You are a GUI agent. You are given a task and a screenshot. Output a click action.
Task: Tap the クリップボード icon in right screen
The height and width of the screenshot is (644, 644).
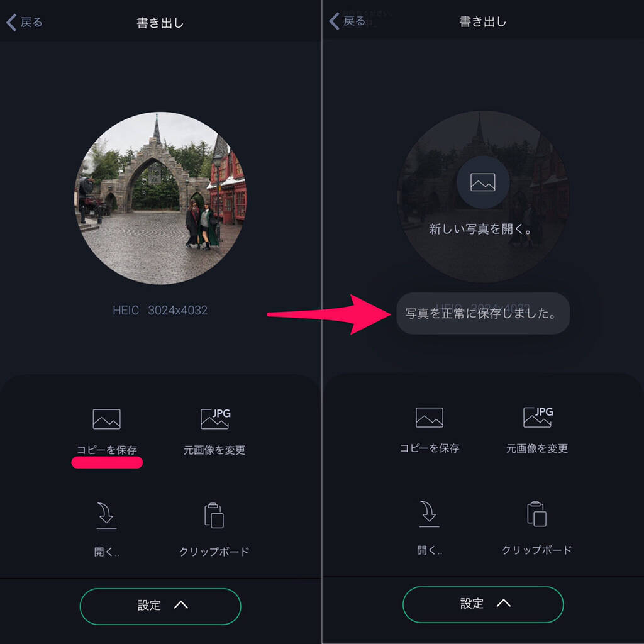(537, 514)
